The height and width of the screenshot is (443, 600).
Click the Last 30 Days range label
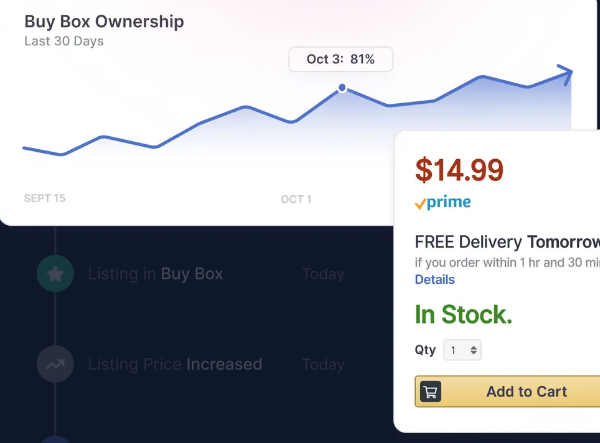[x=64, y=42]
